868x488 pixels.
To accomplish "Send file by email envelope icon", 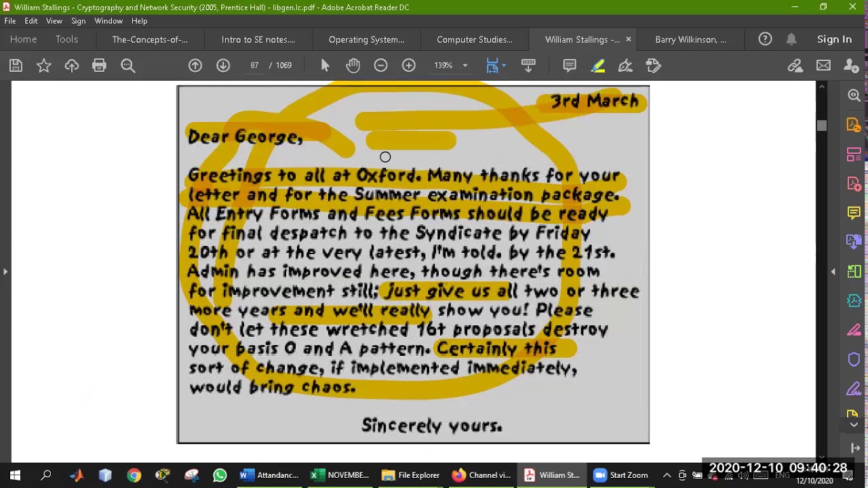I will click(823, 66).
